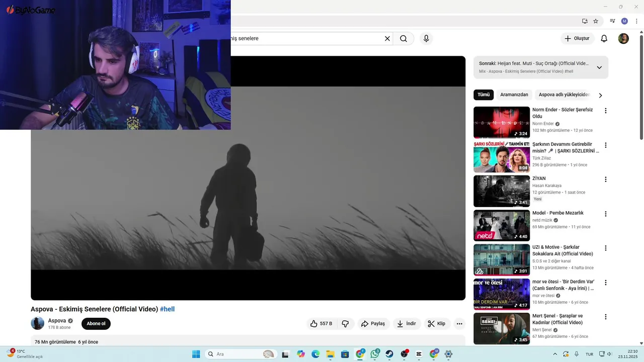Switch the TUR keyboard language indicator
The image size is (644, 362).
[x=589, y=354]
